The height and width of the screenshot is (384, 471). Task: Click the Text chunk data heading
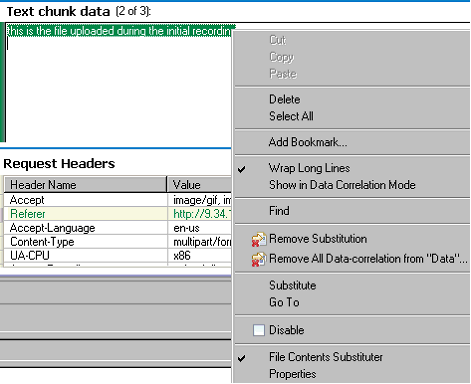pos(58,12)
